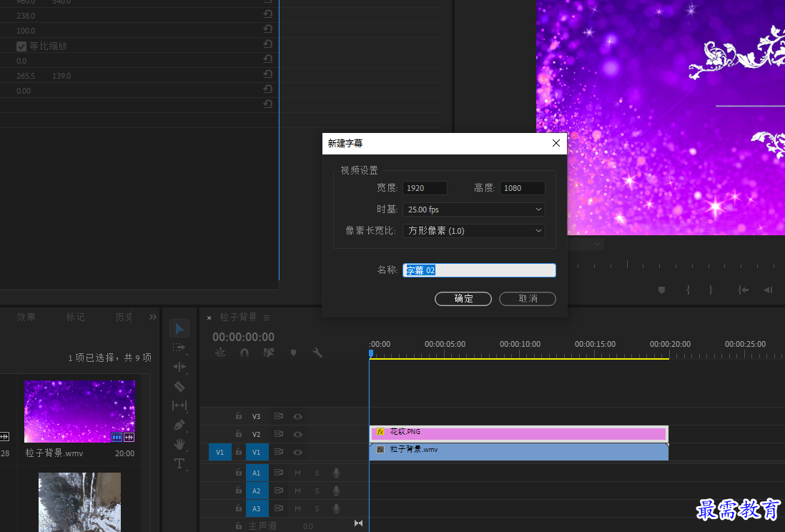The width and height of the screenshot is (785, 532).
Task: Toggle V3 track output eye
Action: [297, 416]
